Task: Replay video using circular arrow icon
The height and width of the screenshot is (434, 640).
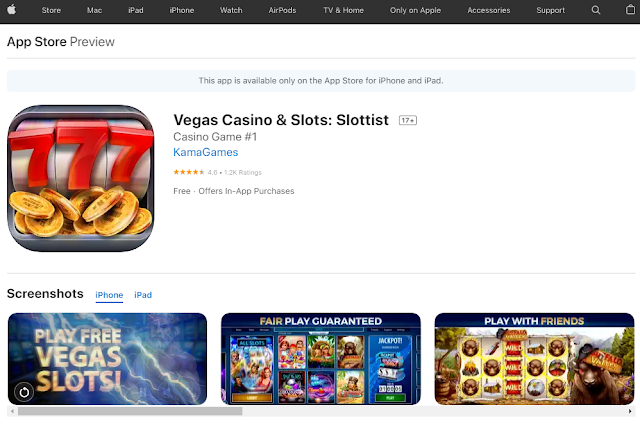Action: point(24,392)
